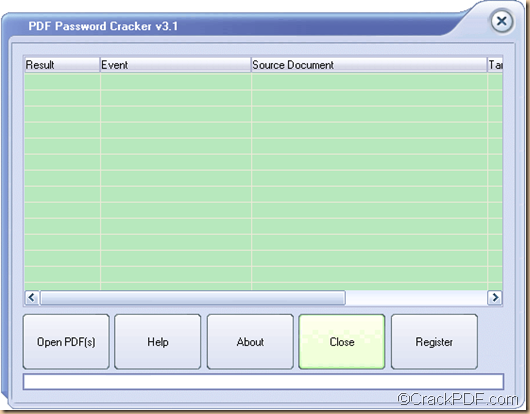The image size is (530, 414).
Task: Sort by the Result column header
Action: pos(62,65)
